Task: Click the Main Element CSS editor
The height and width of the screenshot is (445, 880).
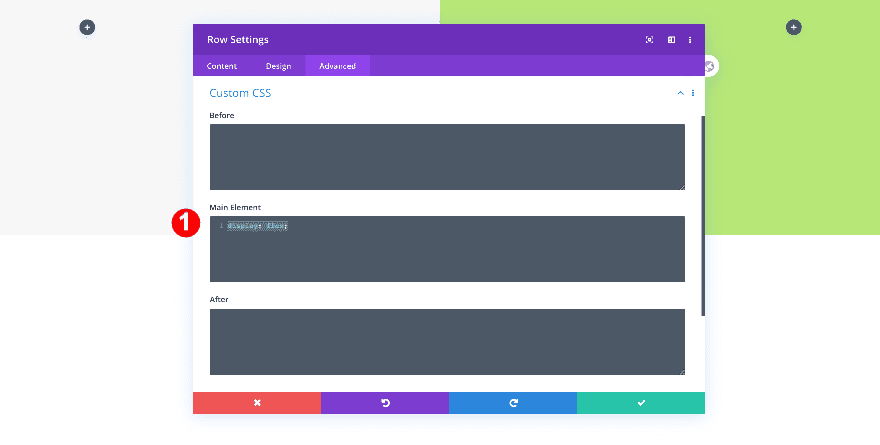Action: click(447, 250)
